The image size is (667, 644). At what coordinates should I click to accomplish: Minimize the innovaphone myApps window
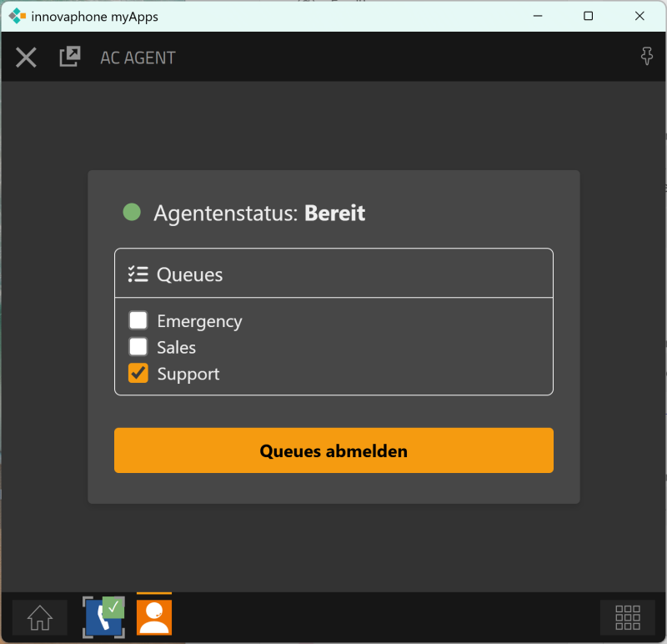tap(538, 16)
